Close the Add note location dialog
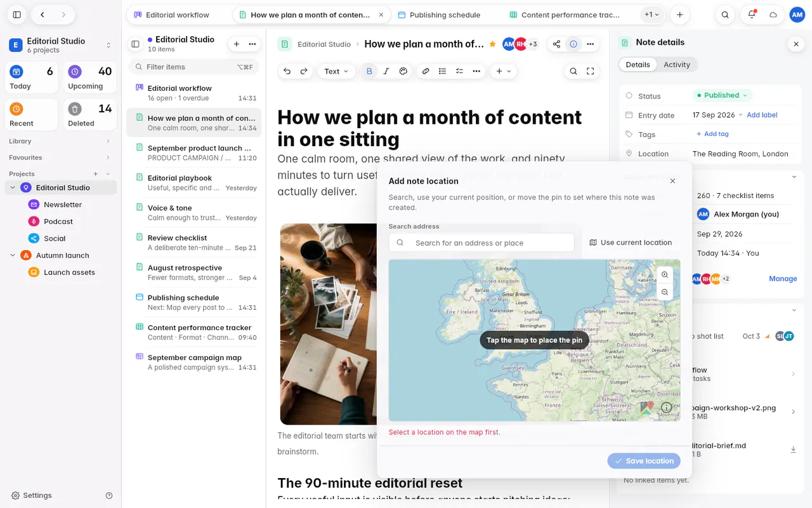The height and width of the screenshot is (508, 812). click(x=672, y=181)
